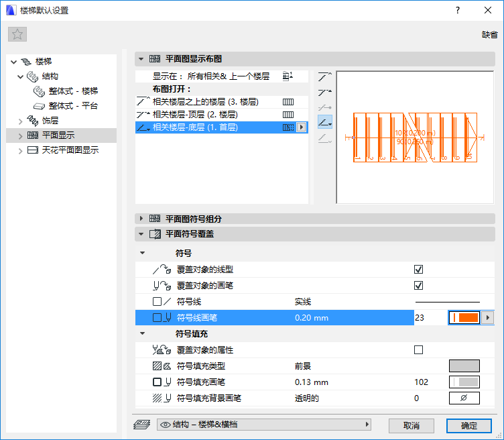Select 相关楼层-顶层 (2. 楼层) row
Screen dimensions: 504x440
(x=221, y=115)
